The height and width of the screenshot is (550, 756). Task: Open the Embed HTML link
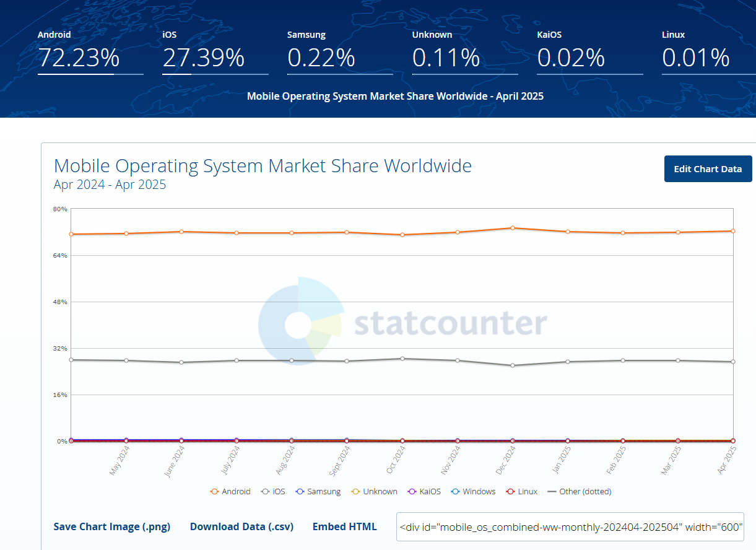click(x=344, y=526)
